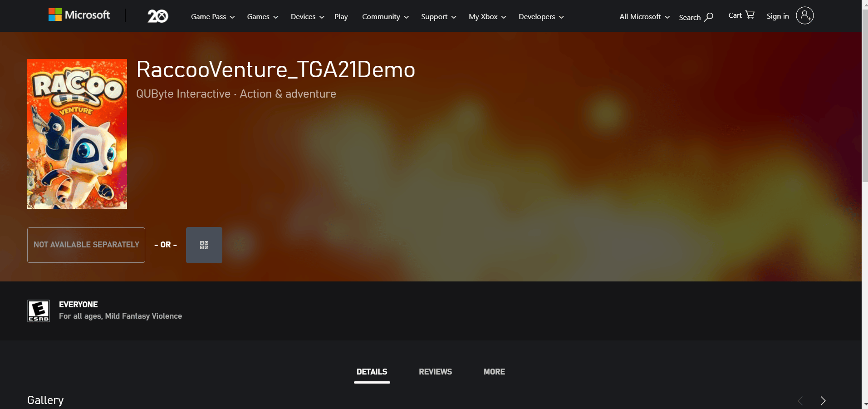Image resolution: width=868 pixels, height=409 pixels.
Task: Click the scrollbar down arrow
Action: point(865,405)
